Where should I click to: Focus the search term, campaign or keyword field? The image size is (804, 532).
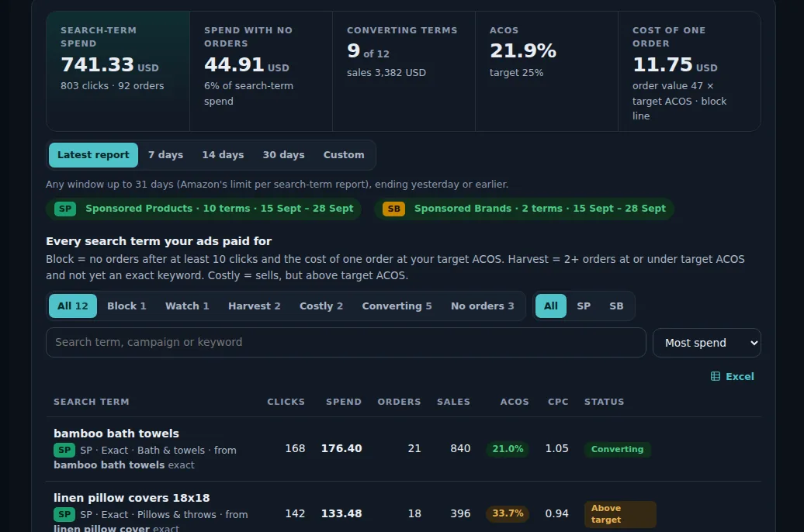tap(345, 342)
